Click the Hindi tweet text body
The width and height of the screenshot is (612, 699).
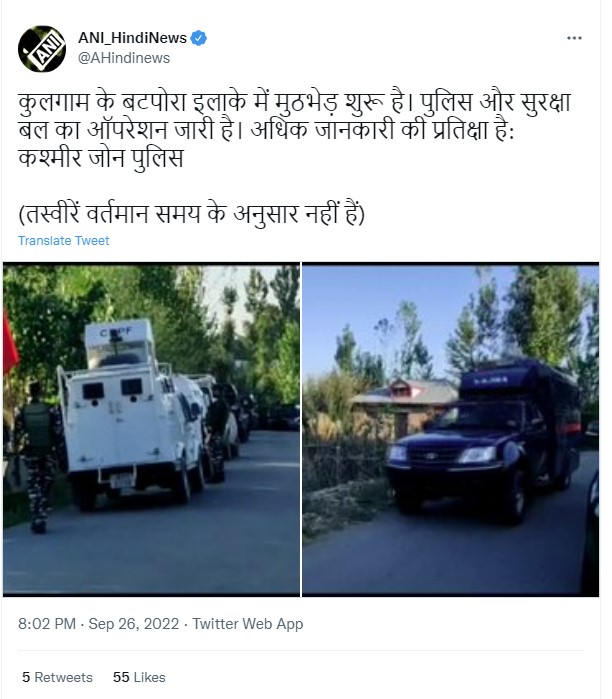294,130
